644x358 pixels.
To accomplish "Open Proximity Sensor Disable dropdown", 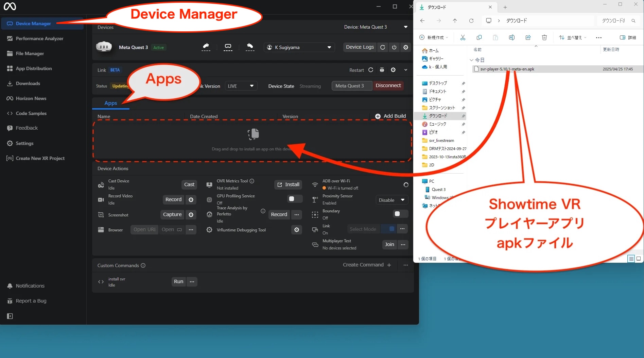I will (x=391, y=200).
